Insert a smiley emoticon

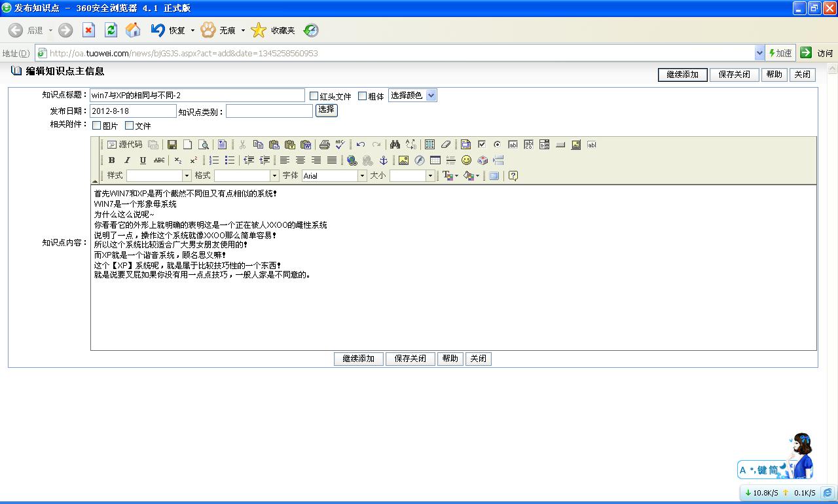click(x=466, y=160)
